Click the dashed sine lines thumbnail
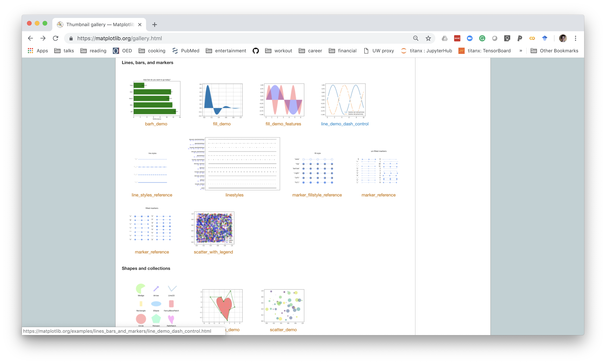This screenshot has width=606, height=364. (x=343, y=101)
